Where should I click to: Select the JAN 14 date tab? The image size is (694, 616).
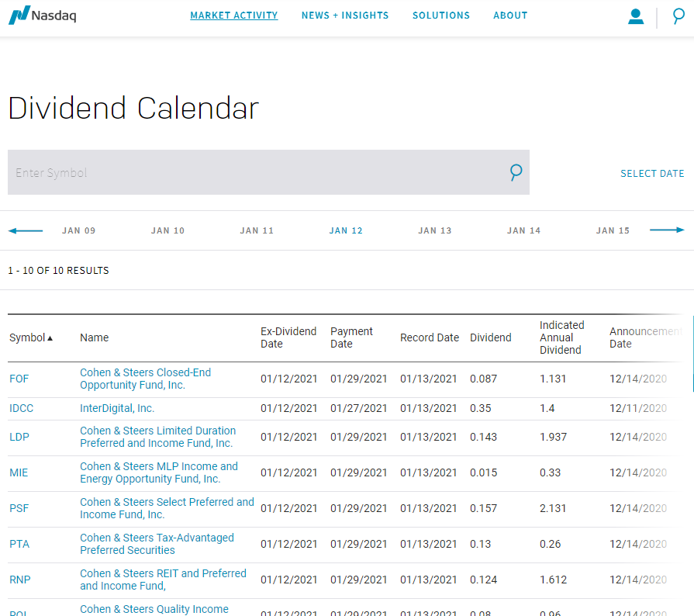coord(523,230)
